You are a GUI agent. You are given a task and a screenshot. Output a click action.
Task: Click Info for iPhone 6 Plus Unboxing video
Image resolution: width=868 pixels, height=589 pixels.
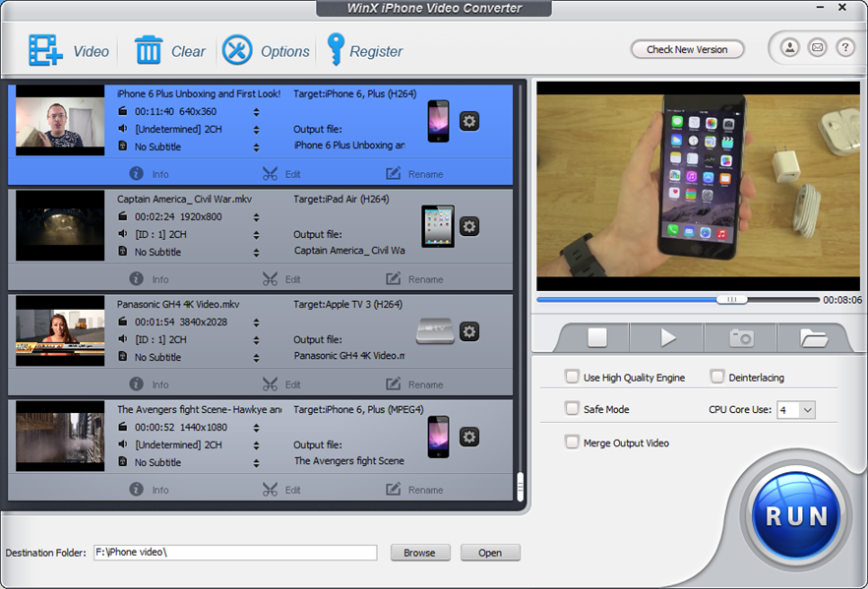[149, 174]
